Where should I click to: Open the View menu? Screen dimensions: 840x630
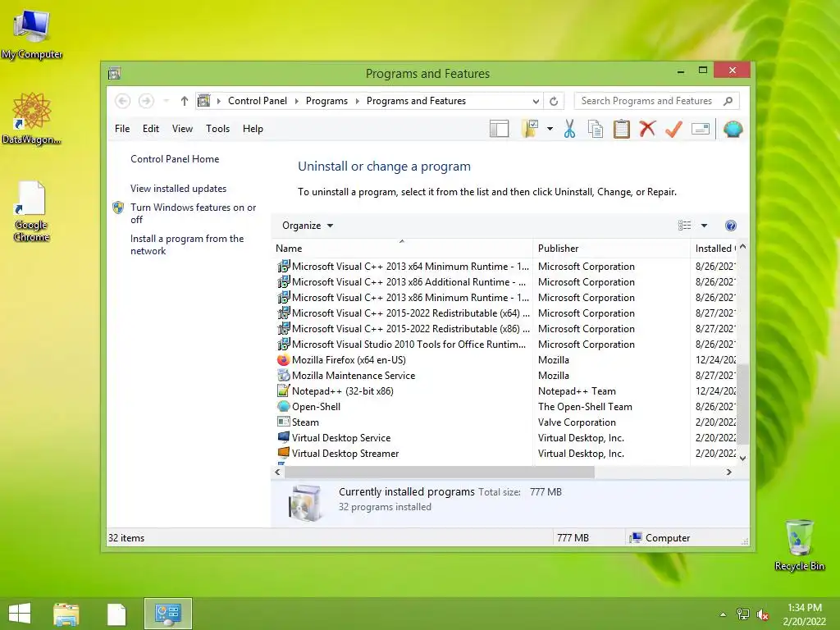(182, 129)
